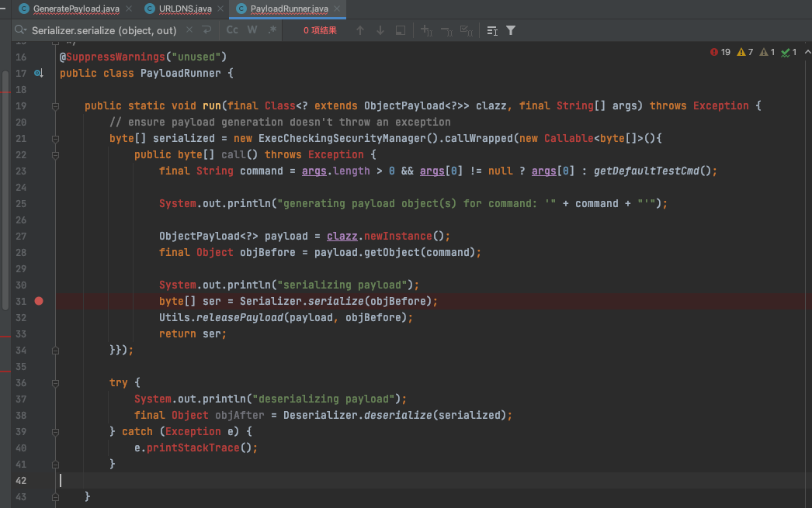Select the PayloadRunner.java tab
This screenshot has height=508, width=812.
click(289, 9)
